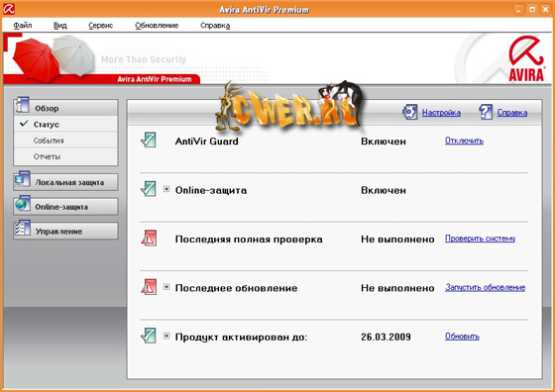Select События in the sidebar
This screenshot has height=392, width=555.
[65, 141]
